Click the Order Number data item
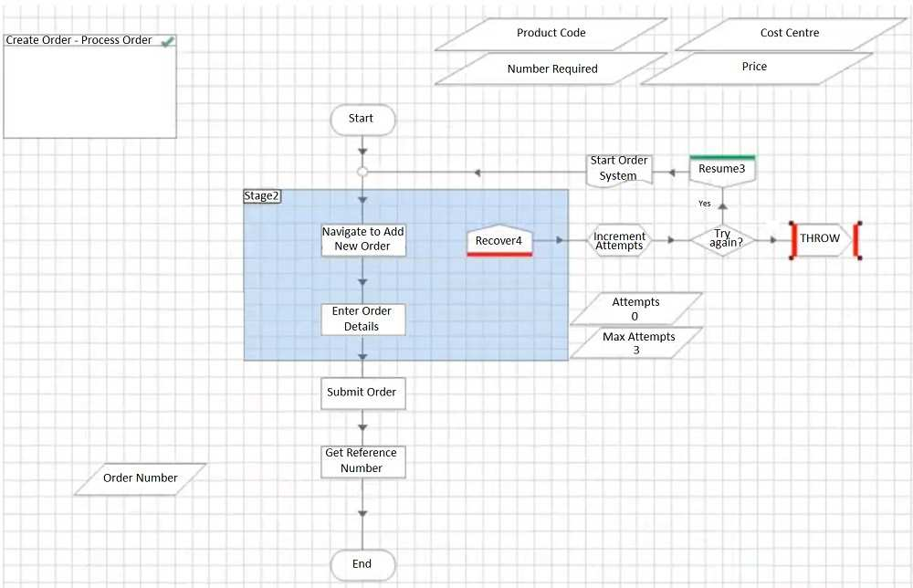 click(140, 478)
